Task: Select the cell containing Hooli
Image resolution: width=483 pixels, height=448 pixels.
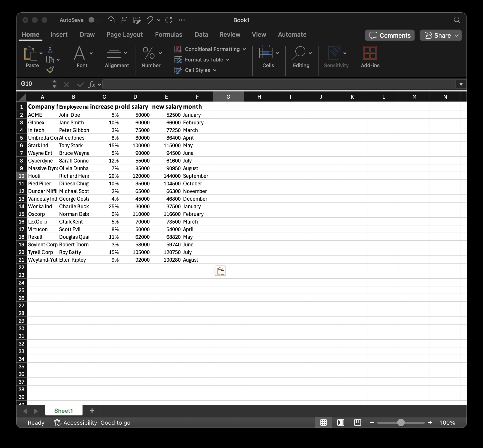Action: (x=42, y=176)
